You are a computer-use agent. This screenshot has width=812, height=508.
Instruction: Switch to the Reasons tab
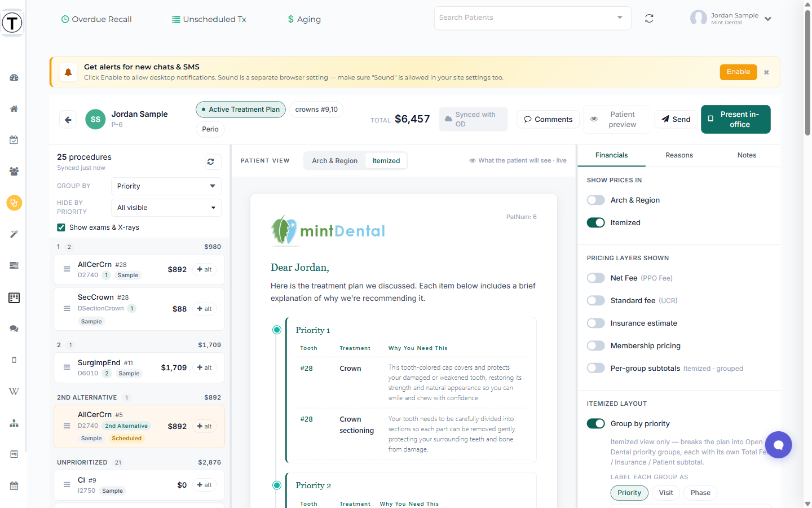[x=679, y=155]
